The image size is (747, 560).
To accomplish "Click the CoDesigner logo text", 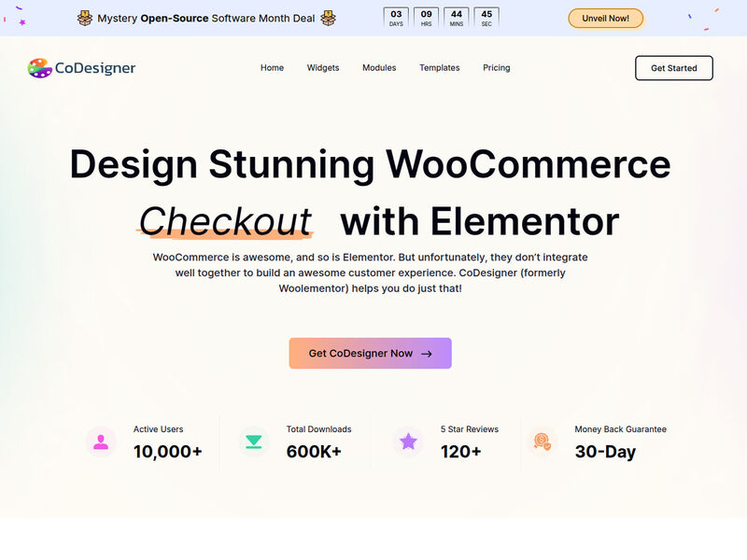I will [x=95, y=68].
